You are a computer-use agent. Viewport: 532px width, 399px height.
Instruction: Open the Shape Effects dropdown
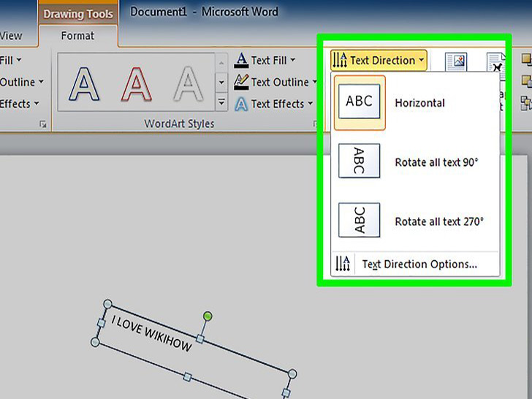tap(19, 104)
